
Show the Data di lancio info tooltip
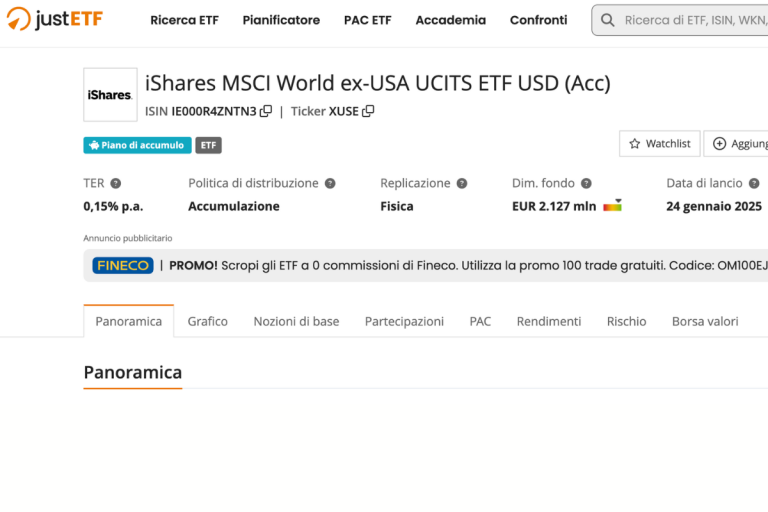point(754,183)
